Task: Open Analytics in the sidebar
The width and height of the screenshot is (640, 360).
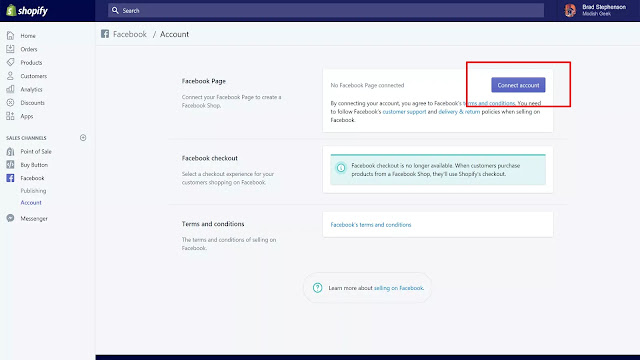Action: click(31, 89)
